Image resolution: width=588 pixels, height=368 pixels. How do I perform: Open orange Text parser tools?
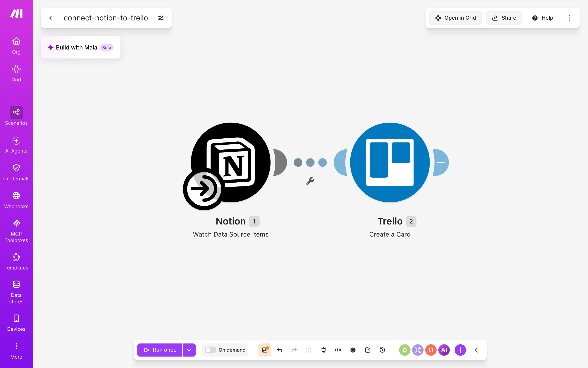tap(431, 350)
